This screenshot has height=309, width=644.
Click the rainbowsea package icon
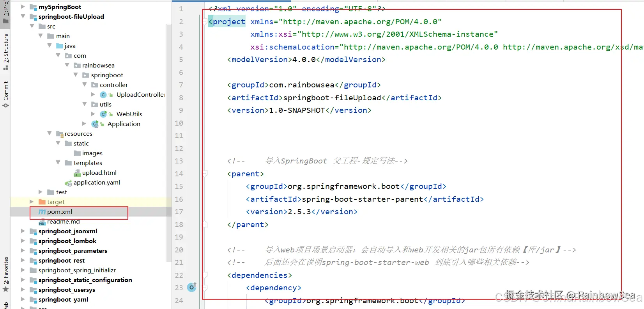pyautogui.click(x=77, y=66)
